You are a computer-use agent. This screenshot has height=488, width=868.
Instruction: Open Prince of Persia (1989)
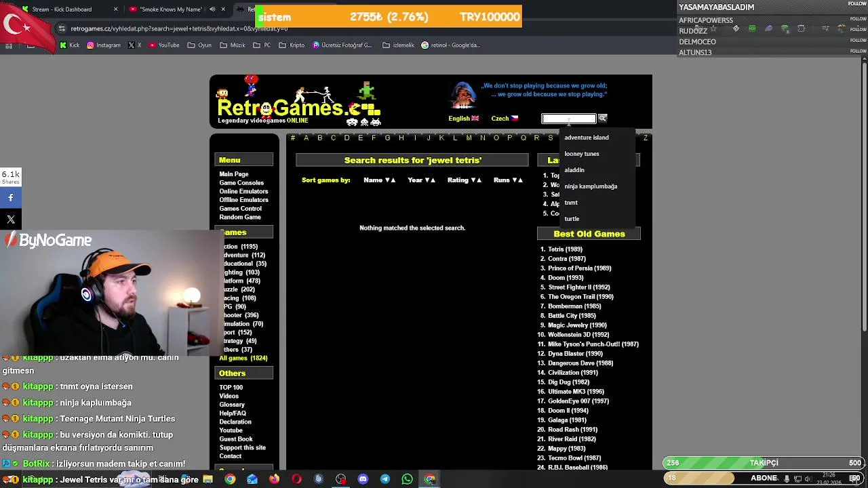click(580, 268)
